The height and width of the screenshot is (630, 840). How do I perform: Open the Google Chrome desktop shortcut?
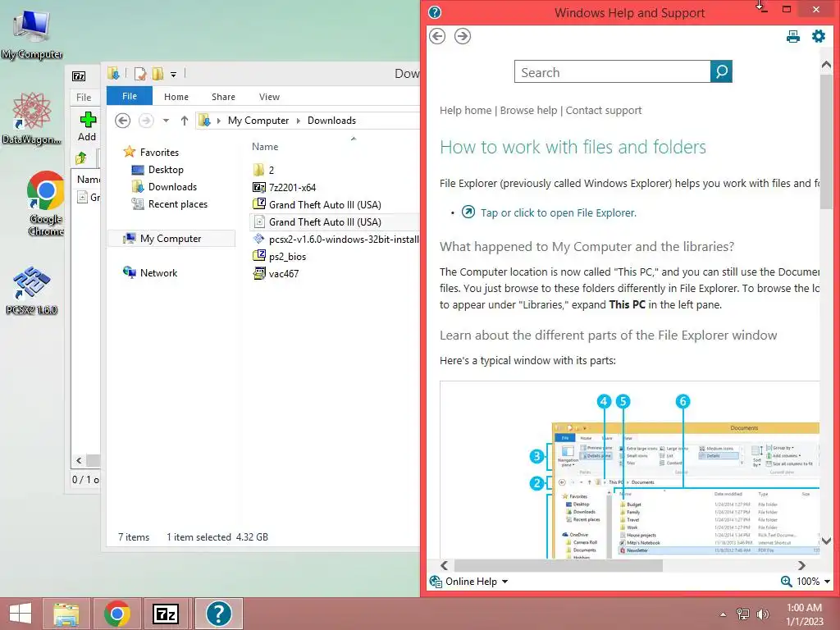[x=46, y=203]
